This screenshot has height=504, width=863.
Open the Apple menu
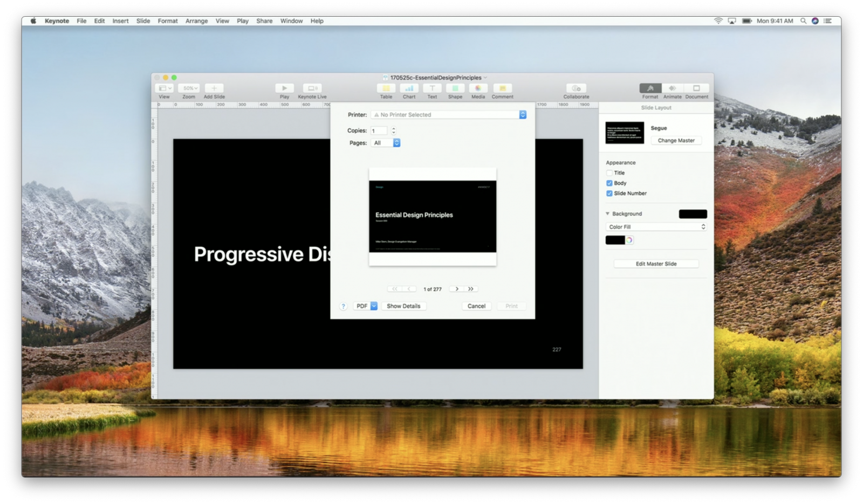click(x=33, y=21)
